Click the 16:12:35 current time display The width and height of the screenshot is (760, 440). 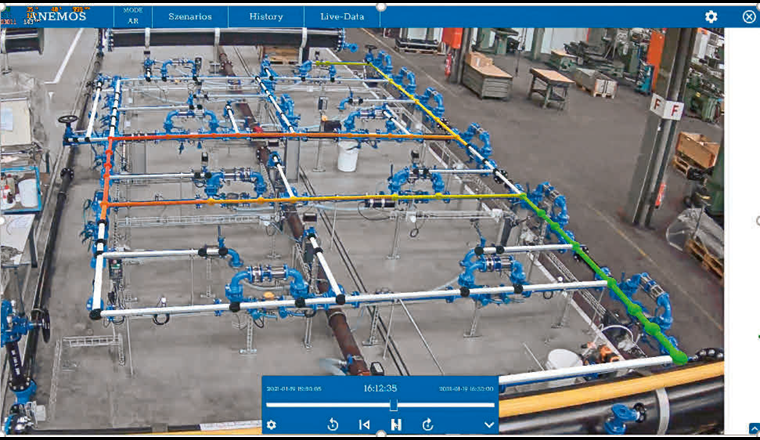coord(380,388)
